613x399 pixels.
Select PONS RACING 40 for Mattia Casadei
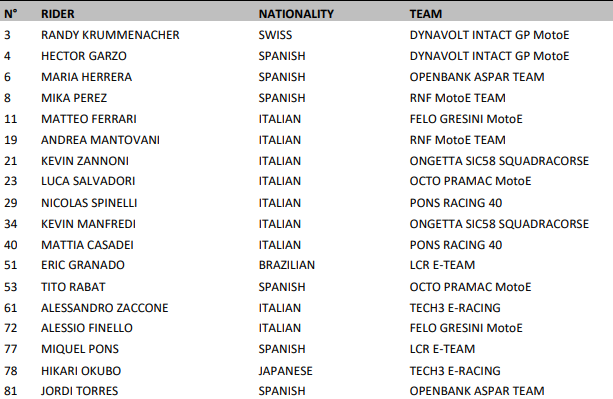(456, 245)
